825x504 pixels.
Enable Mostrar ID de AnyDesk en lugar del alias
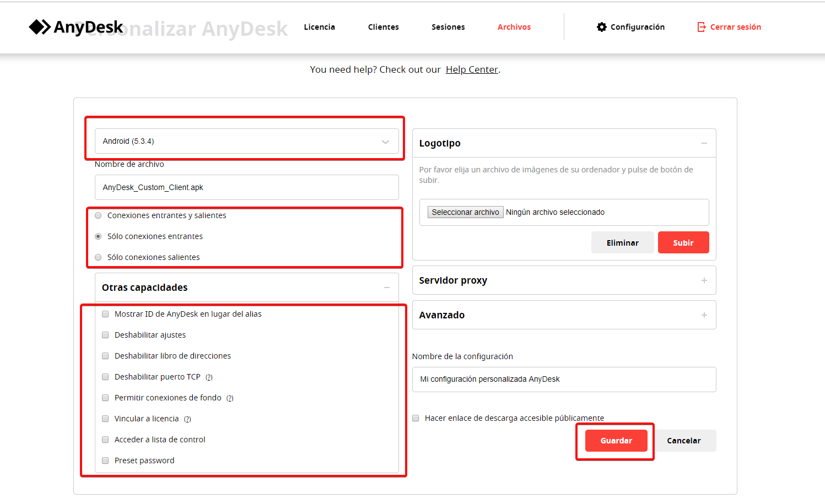(105, 314)
